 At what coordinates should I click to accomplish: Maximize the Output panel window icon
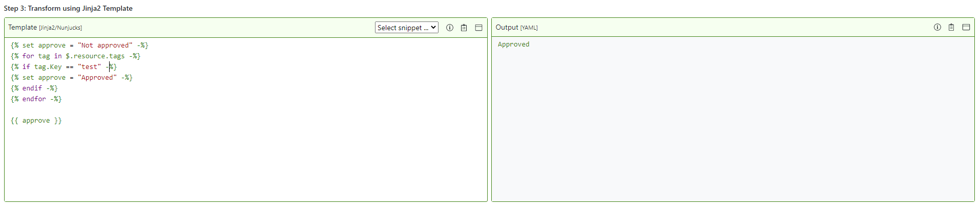966,27
